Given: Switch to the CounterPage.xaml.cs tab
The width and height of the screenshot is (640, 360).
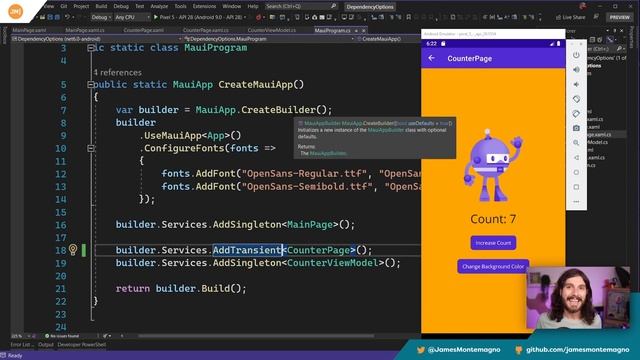Looking at the screenshot, I should (205, 30).
